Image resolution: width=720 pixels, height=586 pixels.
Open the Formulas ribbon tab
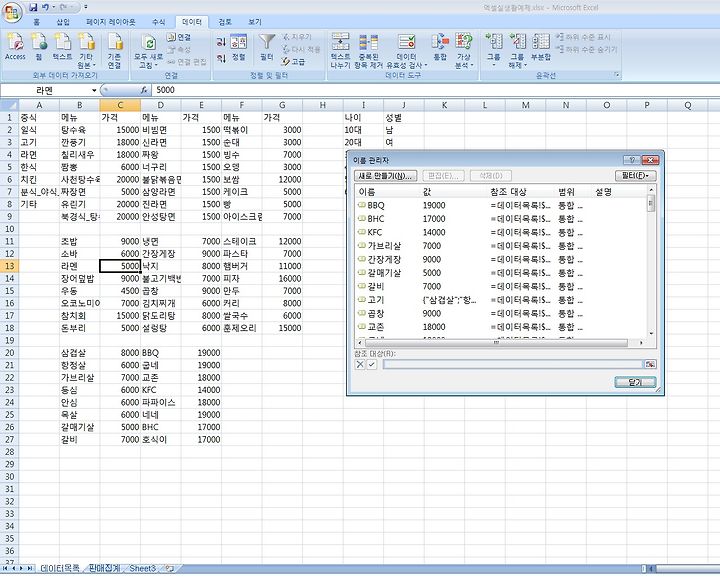click(158, 22)
